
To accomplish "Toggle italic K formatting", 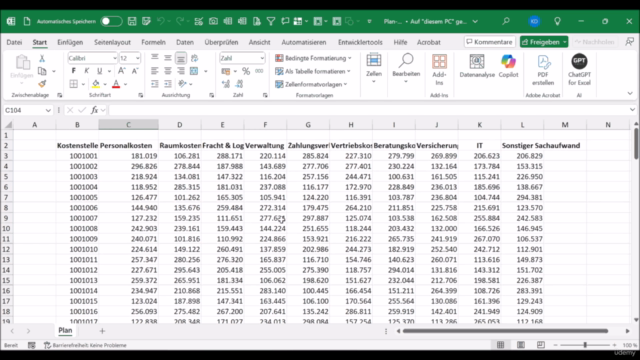I will (87, 71).
